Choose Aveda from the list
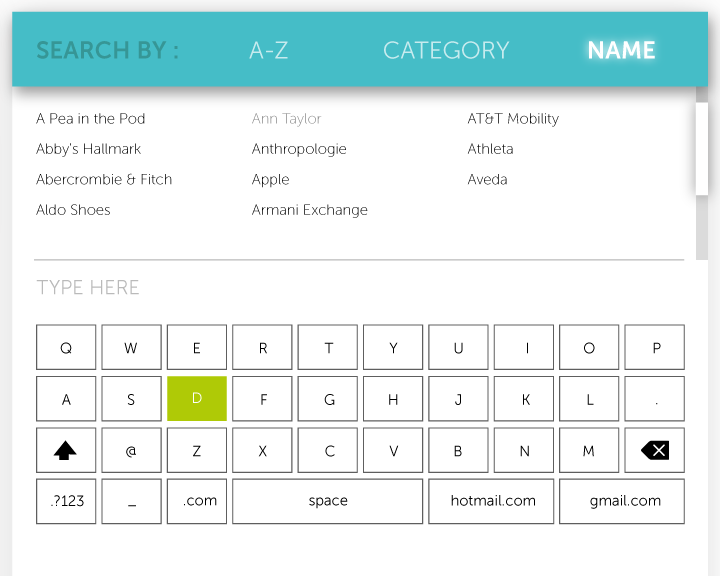720x576 pixels. (487, 179)
